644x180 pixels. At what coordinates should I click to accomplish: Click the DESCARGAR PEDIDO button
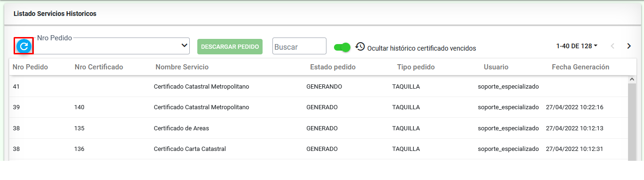(230, 47)
